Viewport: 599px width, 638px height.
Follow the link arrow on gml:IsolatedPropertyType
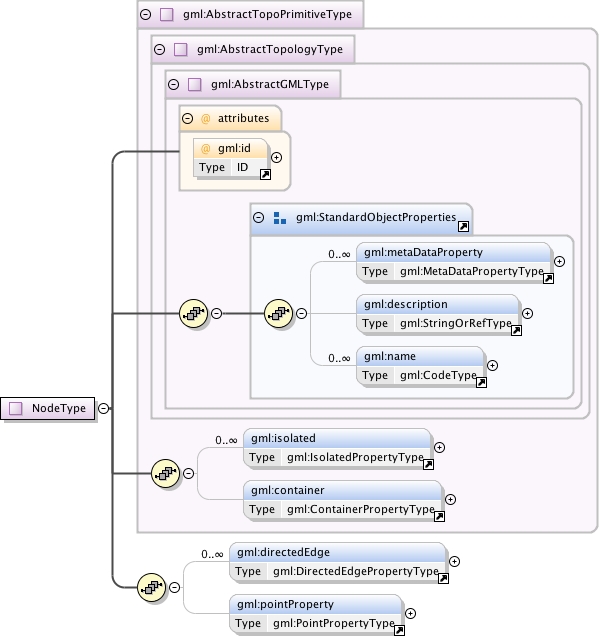click(x=428, y=465)
